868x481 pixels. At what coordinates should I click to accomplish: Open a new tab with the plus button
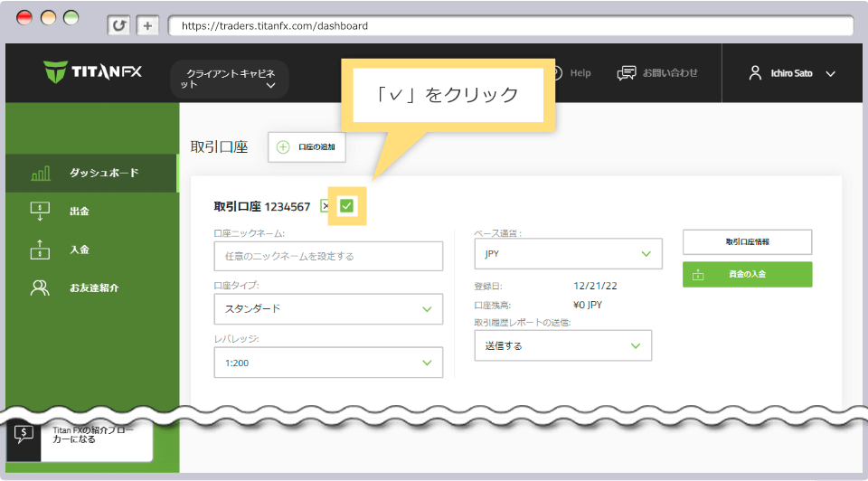[x=147, y=25]
